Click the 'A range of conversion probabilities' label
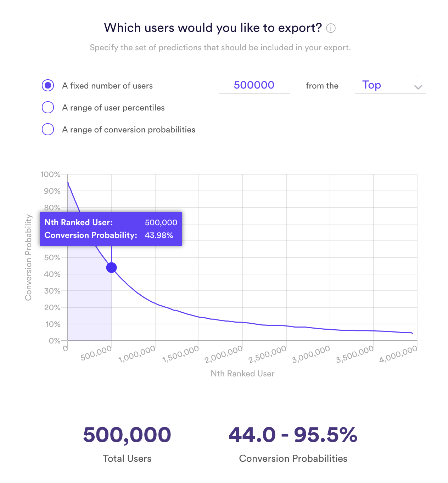The image size is (448, 483). pos(129,130)
